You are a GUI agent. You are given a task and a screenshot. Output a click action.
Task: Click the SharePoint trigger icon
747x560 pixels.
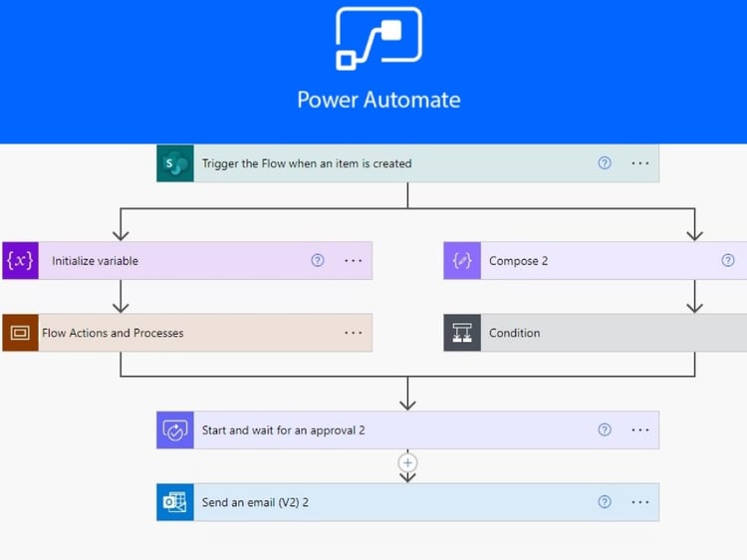(x=175, y=163)
